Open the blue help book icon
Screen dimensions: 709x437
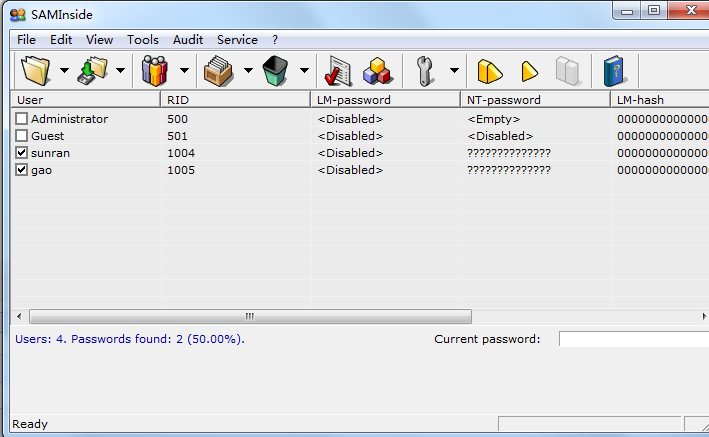click(x=614, y=71)
